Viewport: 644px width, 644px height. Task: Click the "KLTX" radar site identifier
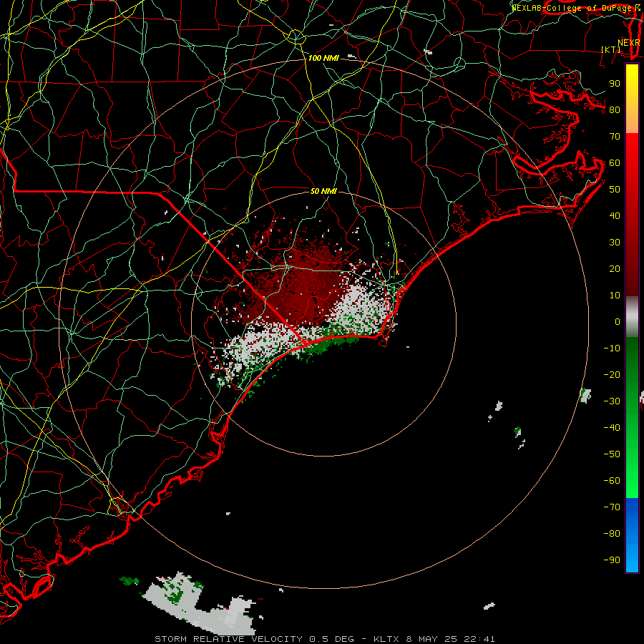[x=386, y=639]
